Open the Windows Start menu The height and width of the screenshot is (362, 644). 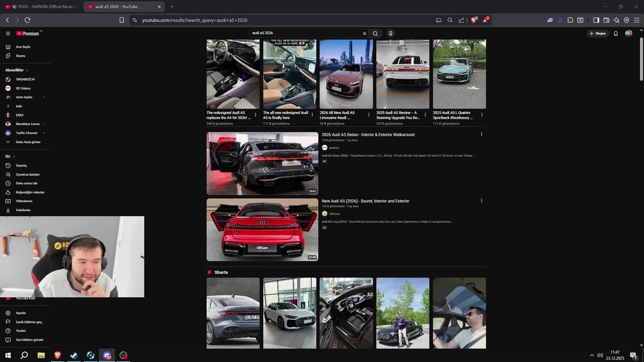[8, 355]
